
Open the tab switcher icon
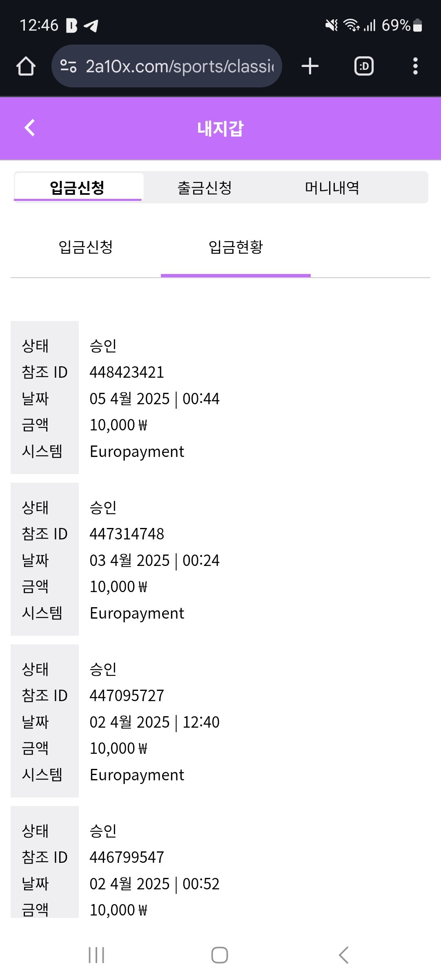coord(364,66)
